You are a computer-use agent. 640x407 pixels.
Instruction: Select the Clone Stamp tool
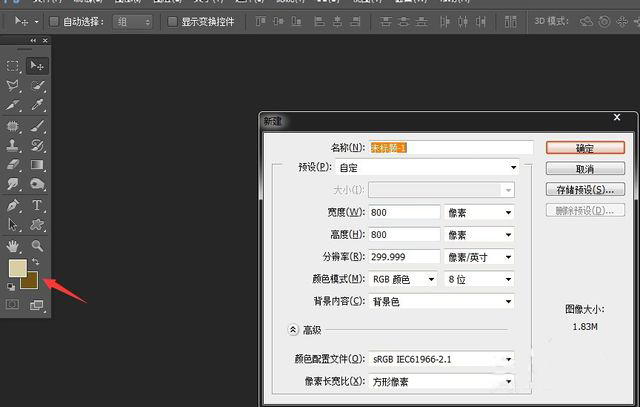point(14,146)
